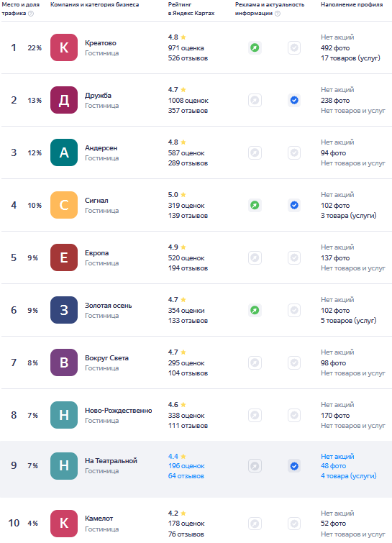Click grey verification checkmark for Креатово
Screen dimensions: 392x543
point(294,47)
